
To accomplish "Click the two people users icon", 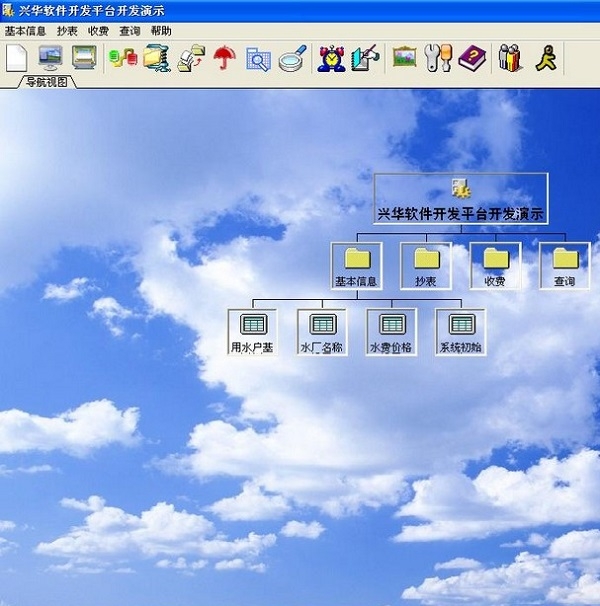I will click(x=510, y=58).
